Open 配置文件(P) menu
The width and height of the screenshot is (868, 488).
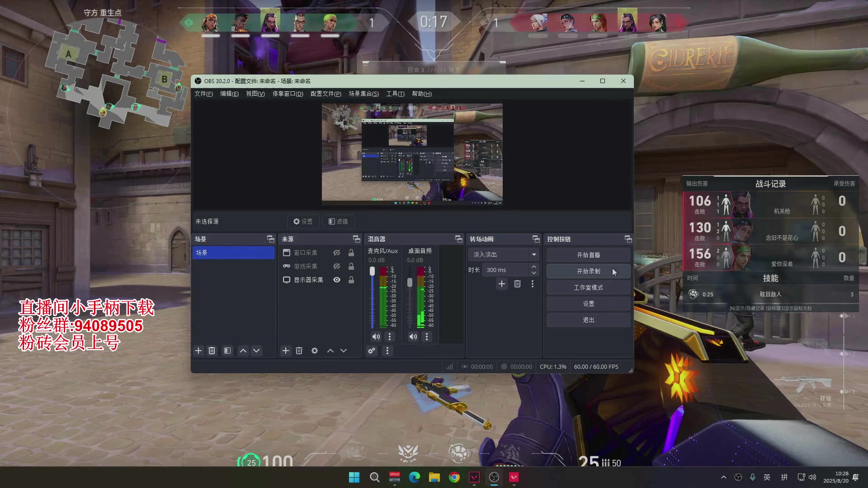pos(326,94)
